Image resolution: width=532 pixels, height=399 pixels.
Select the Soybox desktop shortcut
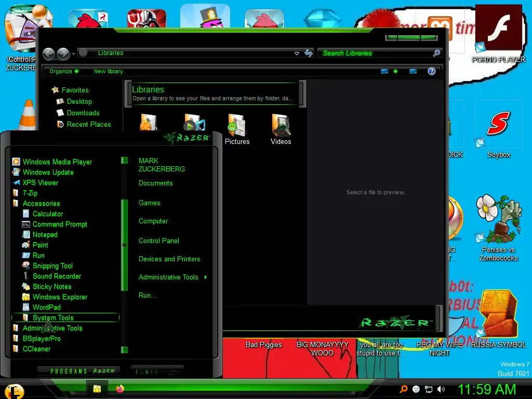498,130
